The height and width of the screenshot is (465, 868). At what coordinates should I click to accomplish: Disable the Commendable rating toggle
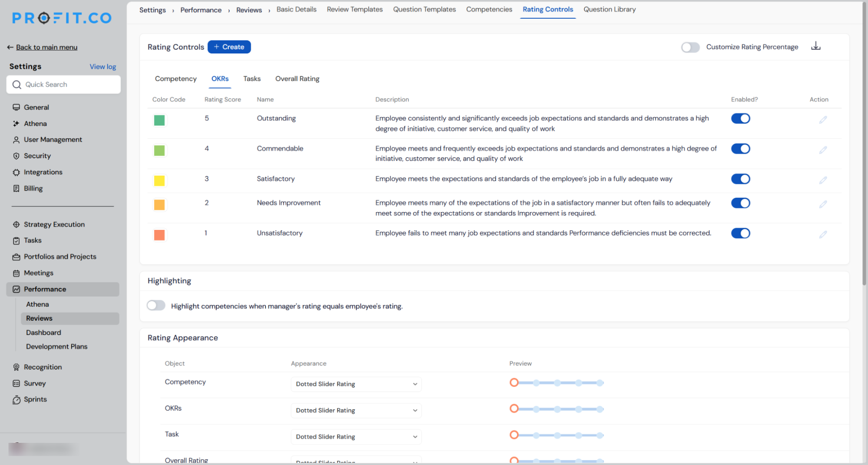click(x=740, y=149)
